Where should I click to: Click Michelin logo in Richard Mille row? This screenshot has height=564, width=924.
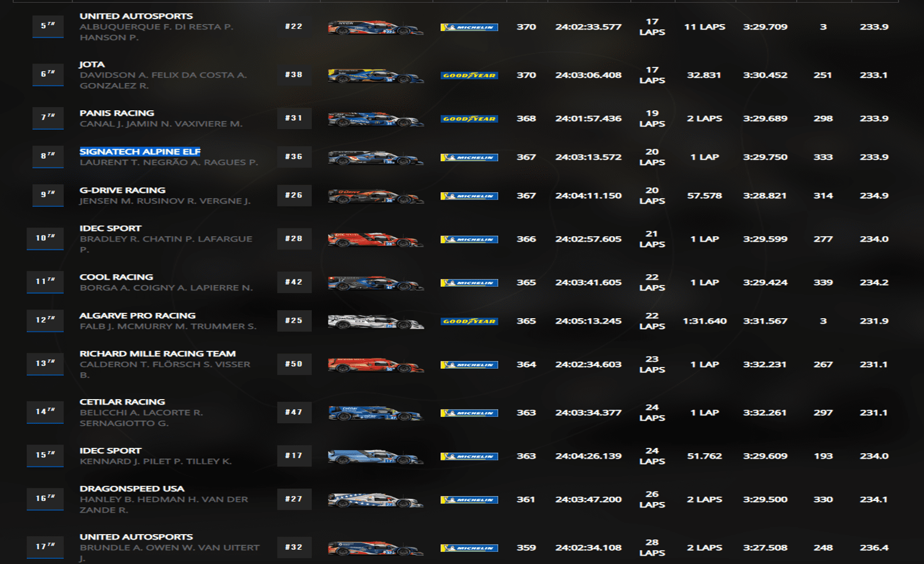tap(469, 365)
